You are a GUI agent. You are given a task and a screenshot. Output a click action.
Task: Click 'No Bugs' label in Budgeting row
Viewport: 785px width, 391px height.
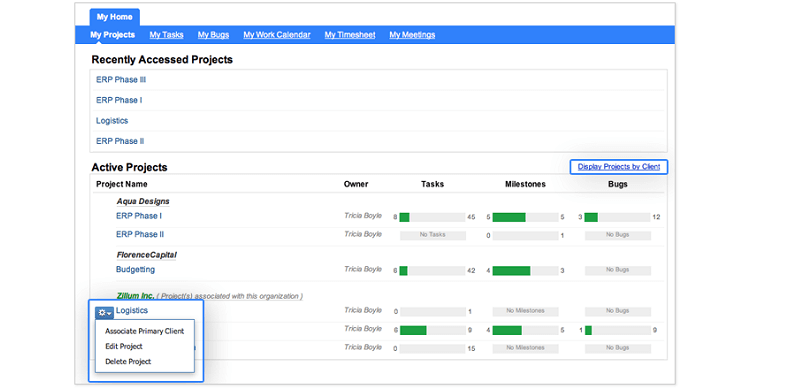coord(617,270)
